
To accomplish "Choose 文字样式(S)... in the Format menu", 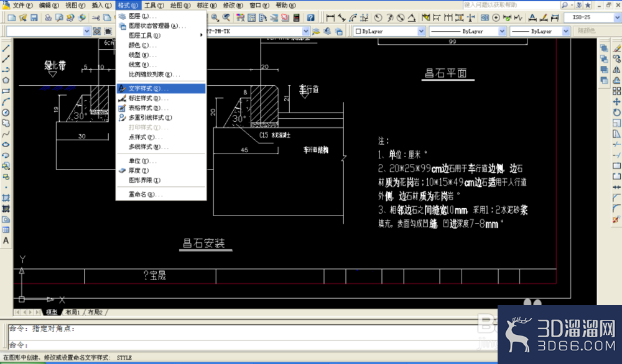I will pos(162,88).
